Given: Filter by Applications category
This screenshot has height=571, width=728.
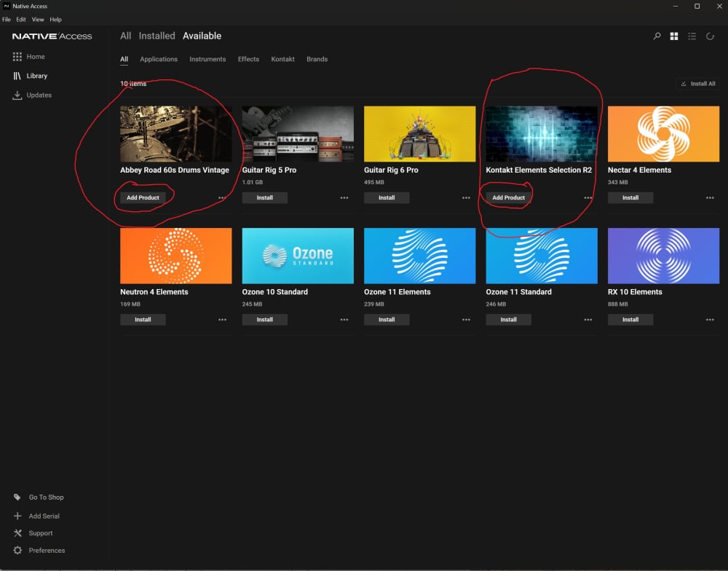Looking at the screenshot, I should tap(159, 59).
